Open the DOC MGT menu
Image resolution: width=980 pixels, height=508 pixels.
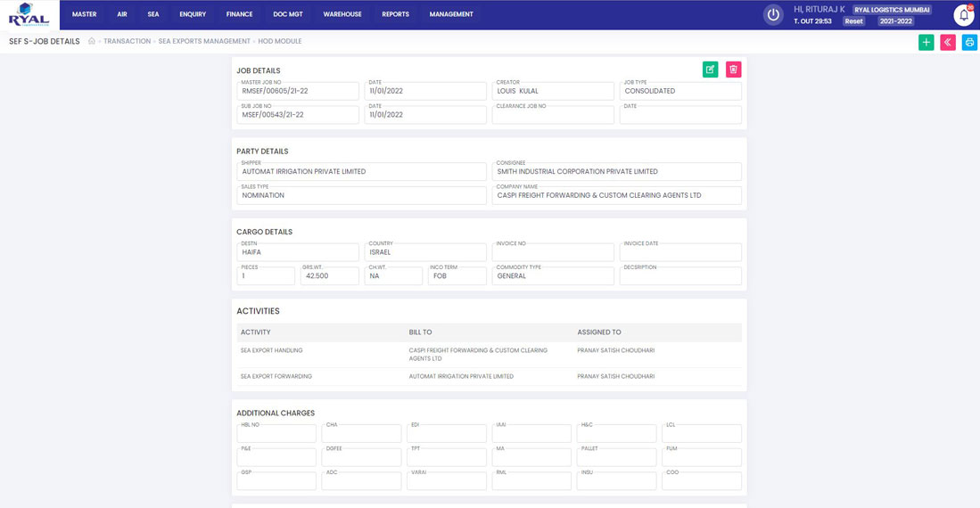coord(288,14)
